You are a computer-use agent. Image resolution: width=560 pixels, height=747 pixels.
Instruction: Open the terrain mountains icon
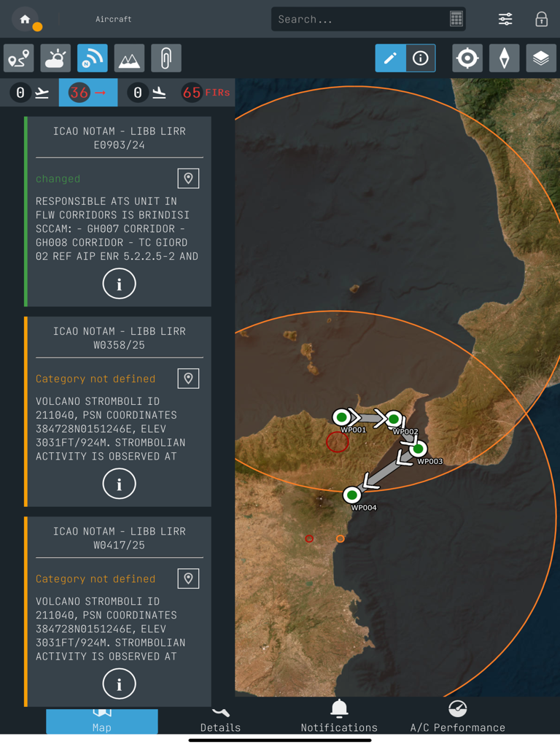pos(129,58)
